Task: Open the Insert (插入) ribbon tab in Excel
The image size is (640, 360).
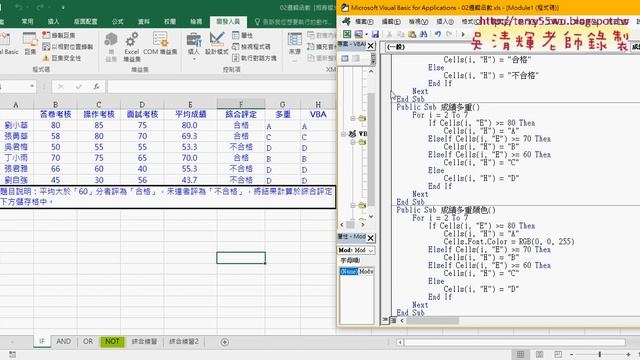Action: point(53,21)
